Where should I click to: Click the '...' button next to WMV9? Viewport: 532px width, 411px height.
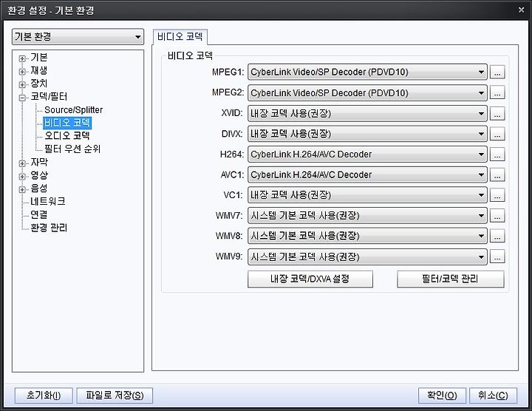497,257
